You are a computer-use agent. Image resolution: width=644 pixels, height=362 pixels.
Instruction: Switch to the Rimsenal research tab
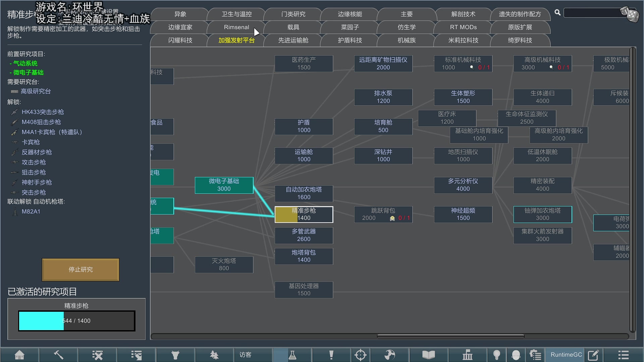tap(236, 27)
